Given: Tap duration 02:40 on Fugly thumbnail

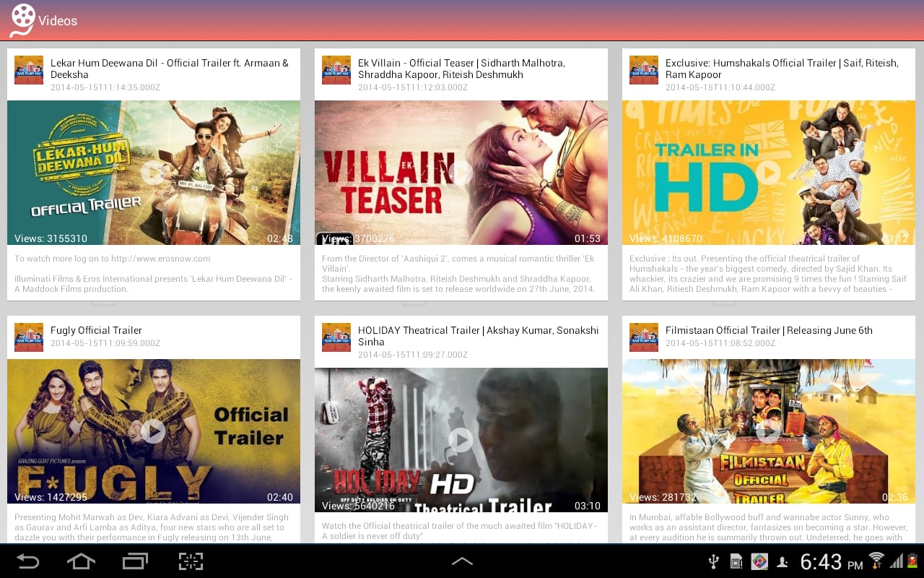Looking at the screenshot, I should (280, 497).
